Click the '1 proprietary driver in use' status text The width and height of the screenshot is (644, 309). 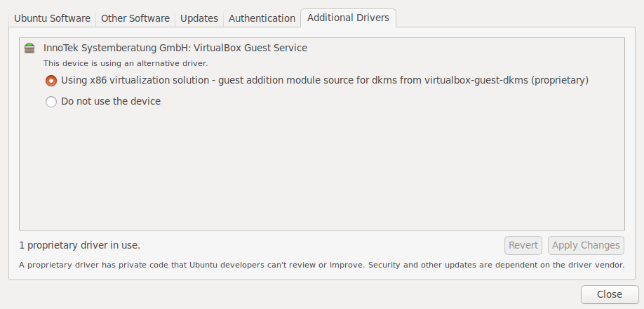(x=79, y=245)
